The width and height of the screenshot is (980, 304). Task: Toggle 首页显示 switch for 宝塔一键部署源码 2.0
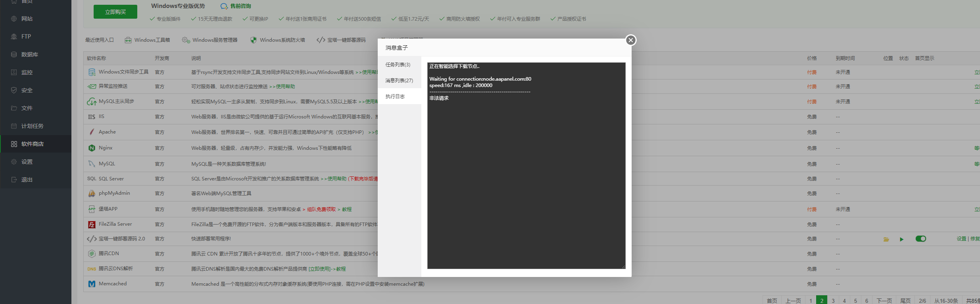(921, 239)
